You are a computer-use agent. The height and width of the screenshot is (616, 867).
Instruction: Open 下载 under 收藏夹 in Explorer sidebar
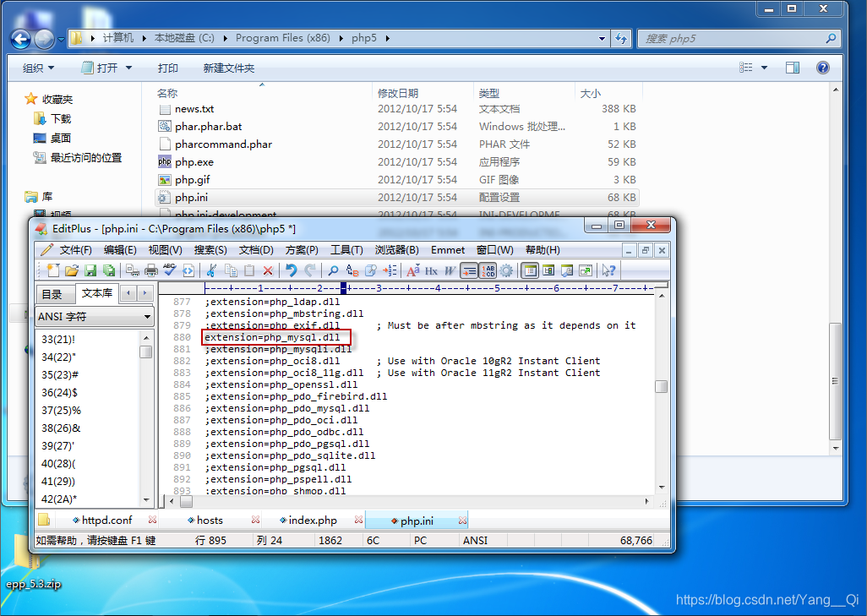52,118
